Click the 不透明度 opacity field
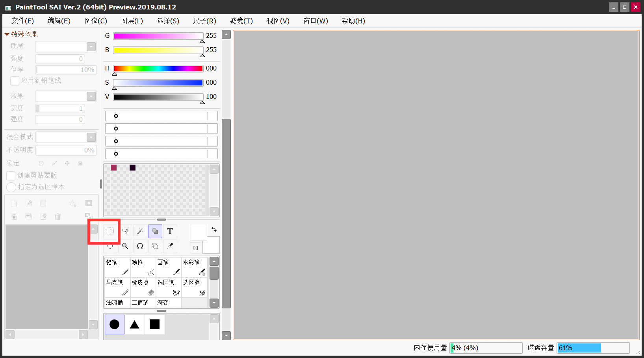 pyautogui.click(x=66, y=150)
